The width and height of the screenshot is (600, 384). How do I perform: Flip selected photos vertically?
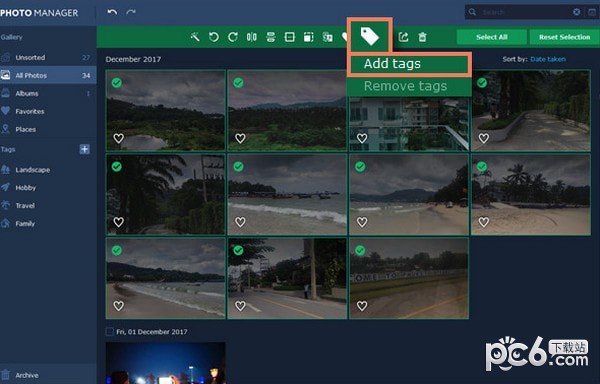[x=271, y=37]
